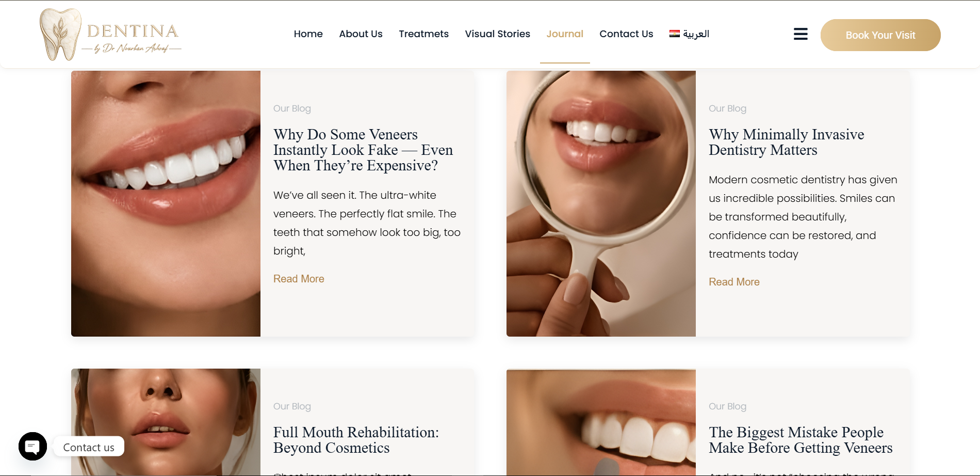The width and height of the screenshot is (980, 476).
Task: Click the Book Your Visit button
Action: pos(880,35)
